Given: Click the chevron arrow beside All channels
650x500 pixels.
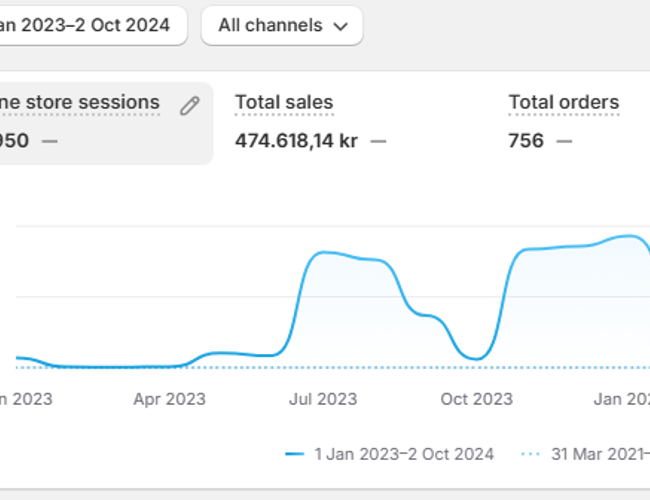Looking at the screenshot, I should 341,26.
